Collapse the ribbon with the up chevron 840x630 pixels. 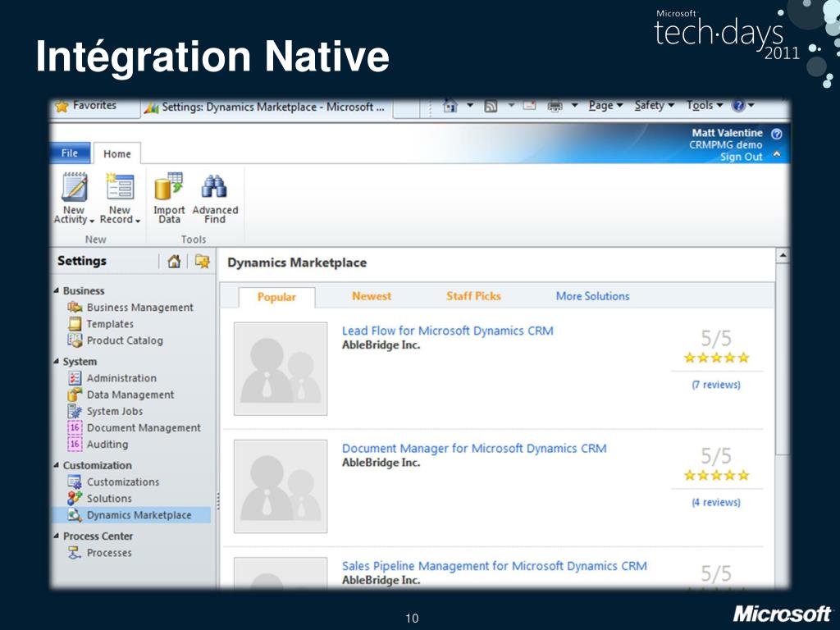(x=776, y=154)
